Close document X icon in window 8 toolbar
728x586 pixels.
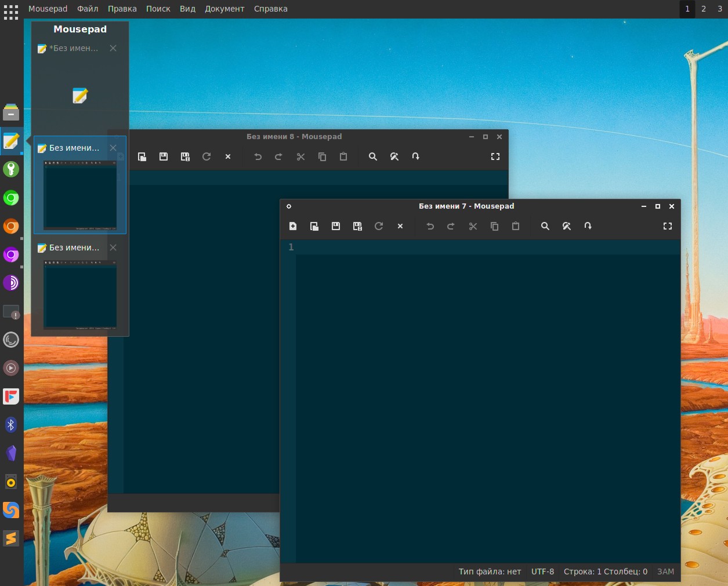coord(228,156)
